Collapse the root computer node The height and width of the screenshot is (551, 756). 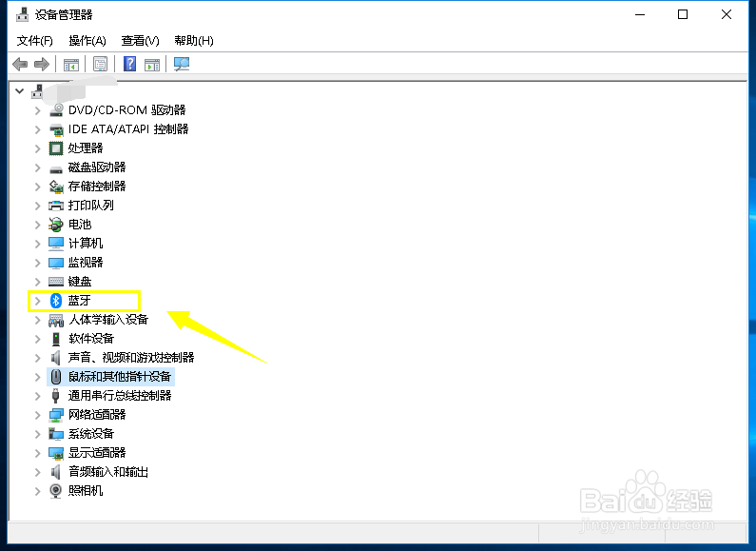point(19,90)
